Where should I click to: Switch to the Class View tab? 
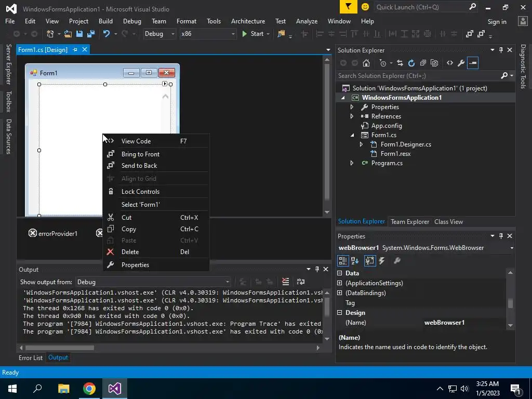[448, 222]
